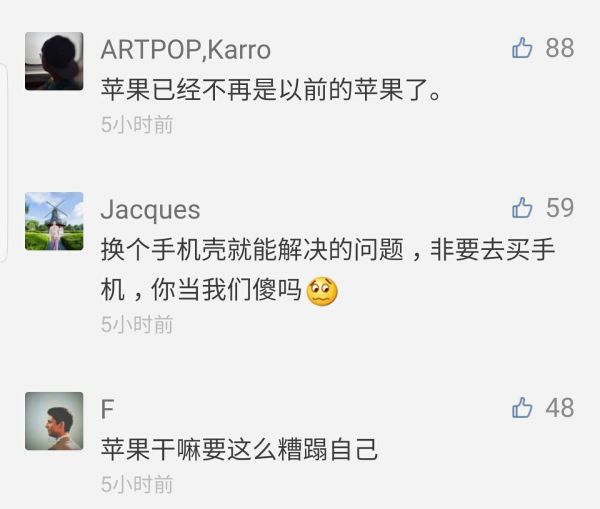Click the 59 likes count
The image size is (600, 509).
(560, 208)
